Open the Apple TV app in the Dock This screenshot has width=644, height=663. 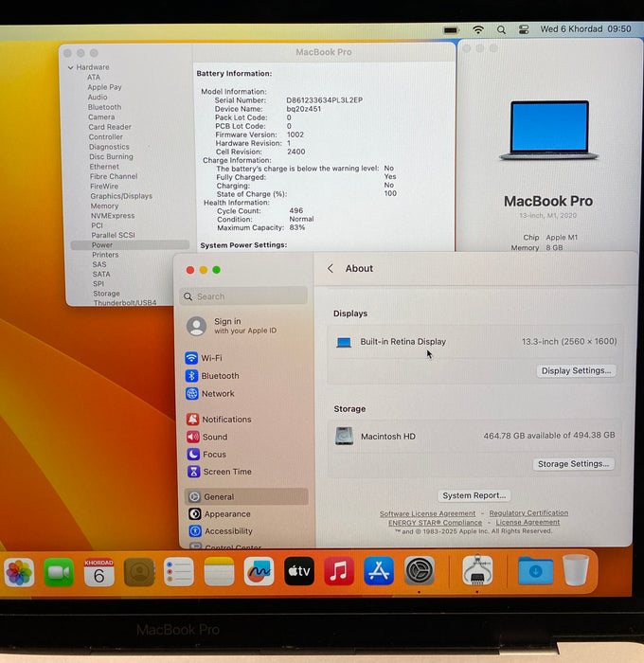pos(299,571)
